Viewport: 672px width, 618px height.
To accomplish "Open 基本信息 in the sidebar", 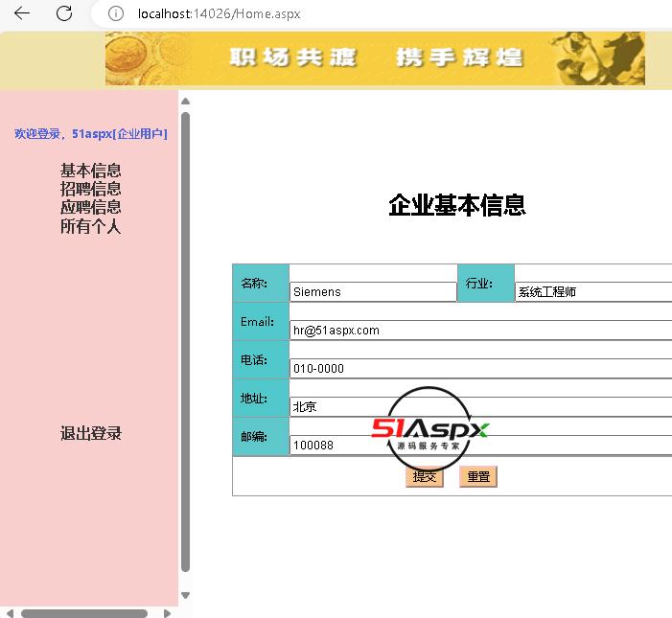I will (x=91, y=171).
